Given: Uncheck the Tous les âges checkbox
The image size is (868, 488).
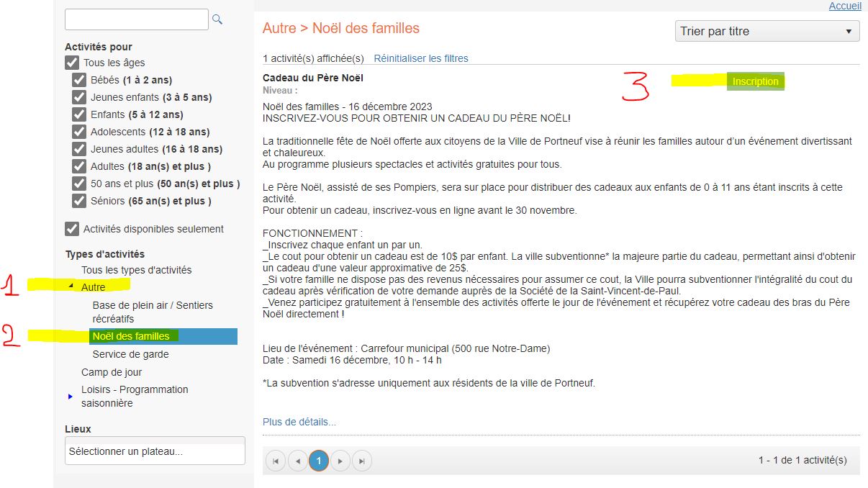Looking at the screenshot, I should pos(72,63).
